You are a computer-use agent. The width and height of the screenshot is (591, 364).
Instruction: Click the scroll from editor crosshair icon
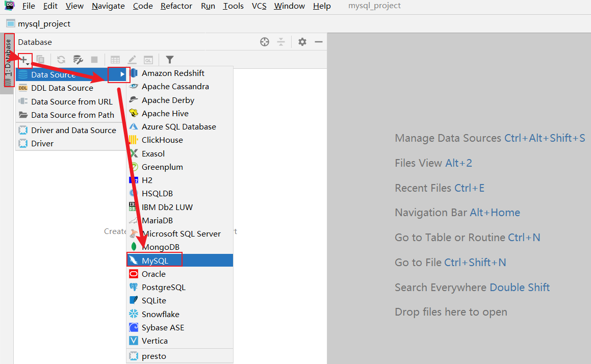[265, 42]
